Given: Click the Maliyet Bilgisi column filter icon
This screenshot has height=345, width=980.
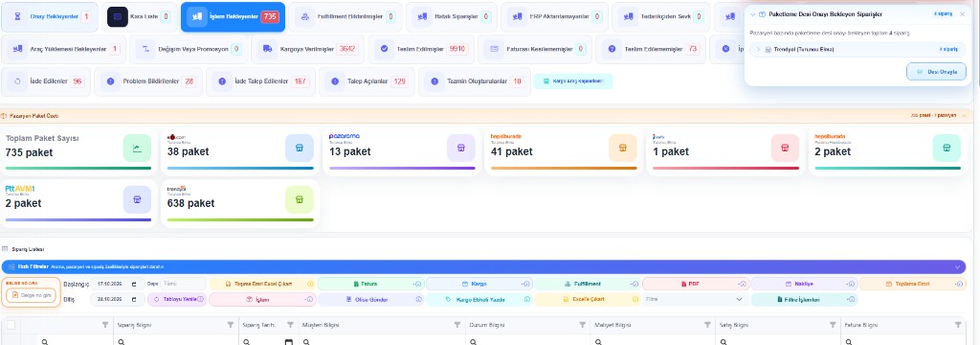Looking at the screenshot, I should coord(707,325).
